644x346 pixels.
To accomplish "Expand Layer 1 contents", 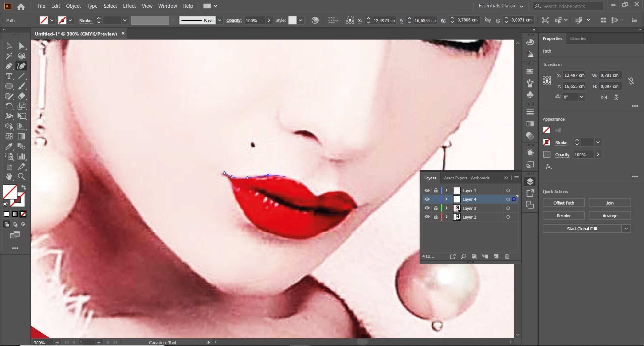I will (x=446, y=190).
